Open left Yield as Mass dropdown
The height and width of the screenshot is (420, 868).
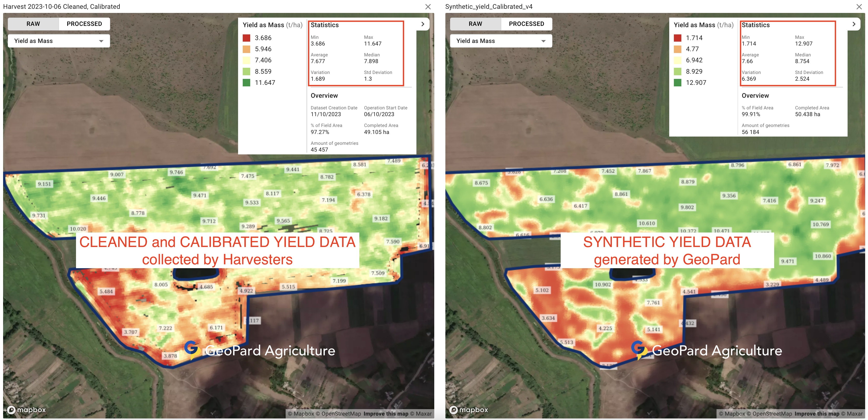click(x=59, y=41)
